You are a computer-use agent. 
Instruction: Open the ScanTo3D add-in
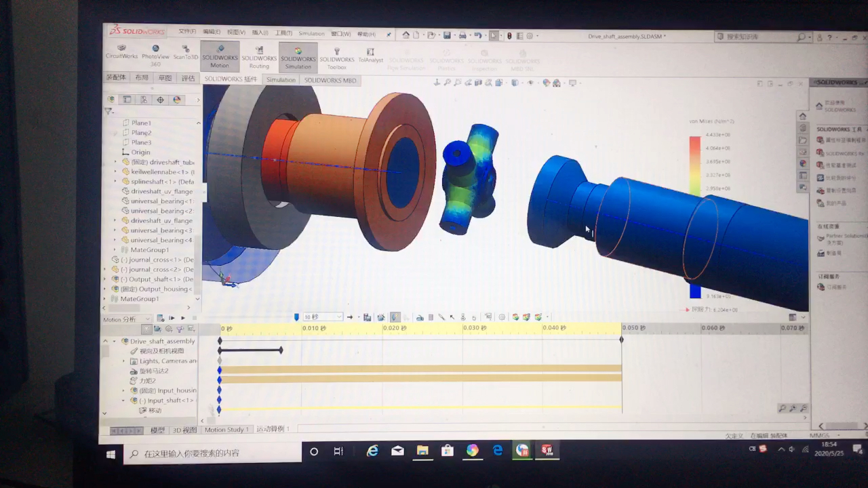click(x=185, y=52)
